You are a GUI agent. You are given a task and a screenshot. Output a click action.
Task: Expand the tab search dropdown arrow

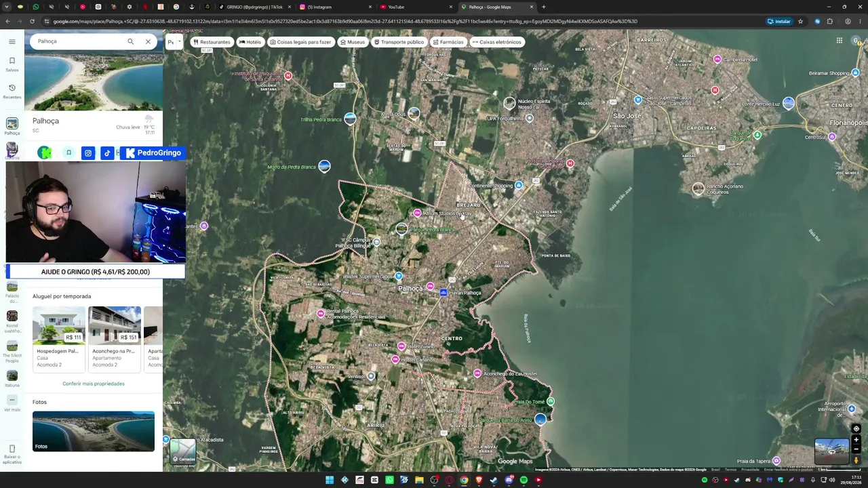pos(7,7)
